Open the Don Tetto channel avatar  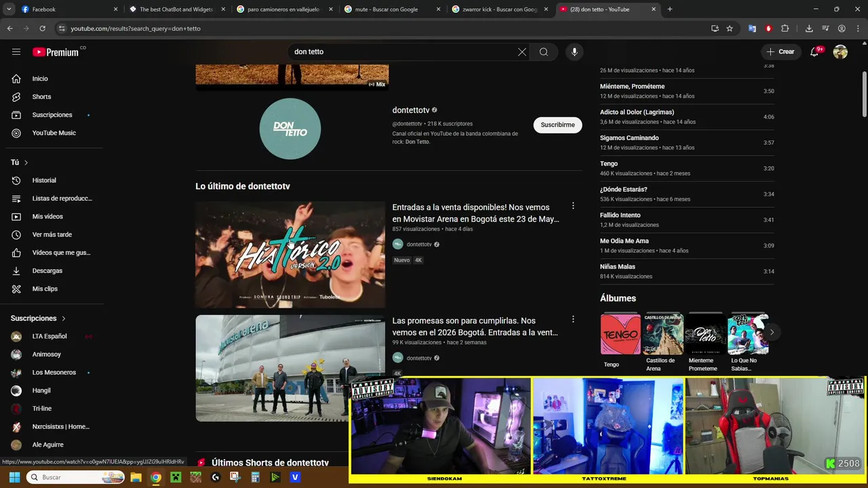290,129
